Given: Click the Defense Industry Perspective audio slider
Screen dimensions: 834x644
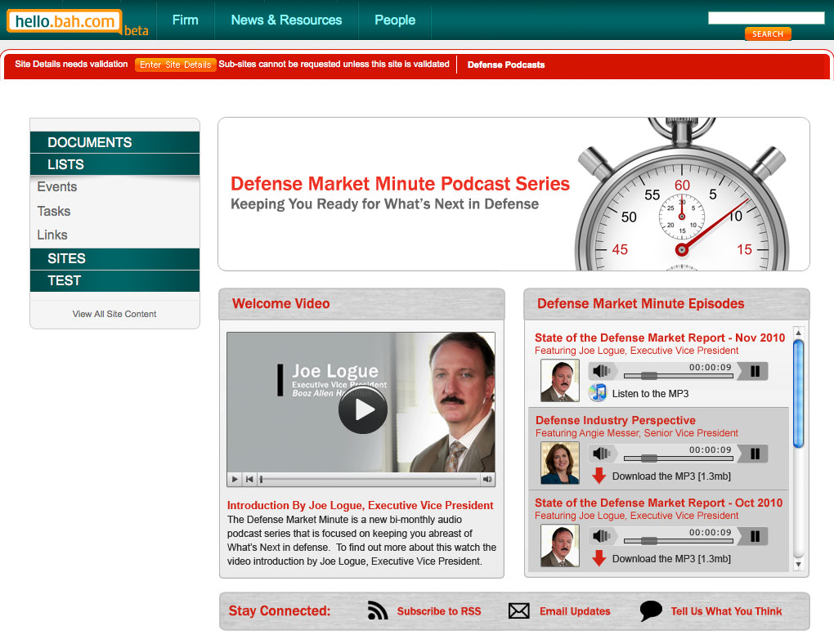Looking at the screenshot, I should point(678,458).
